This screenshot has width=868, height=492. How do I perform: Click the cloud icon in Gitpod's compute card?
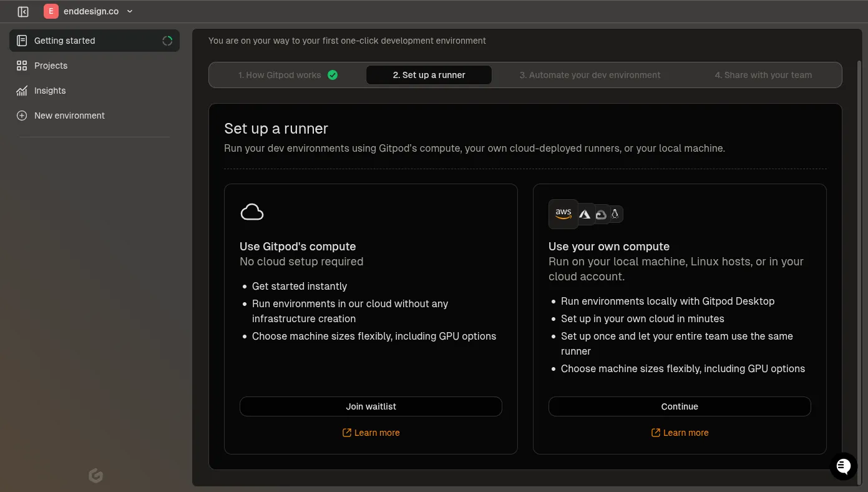(252, 212)
